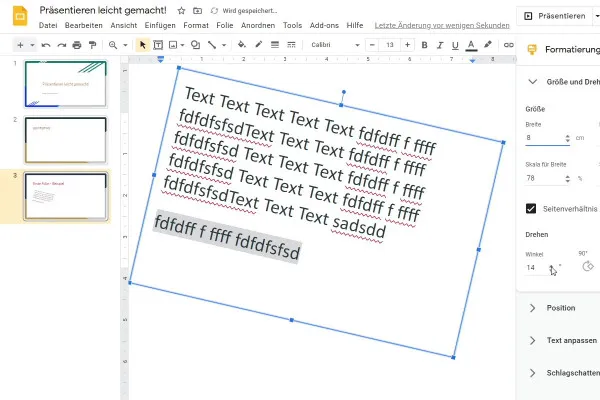The height and width of the screenshot is (400, 600).
Task: Click the Google Slides logo icon
Action: (20, 16)
